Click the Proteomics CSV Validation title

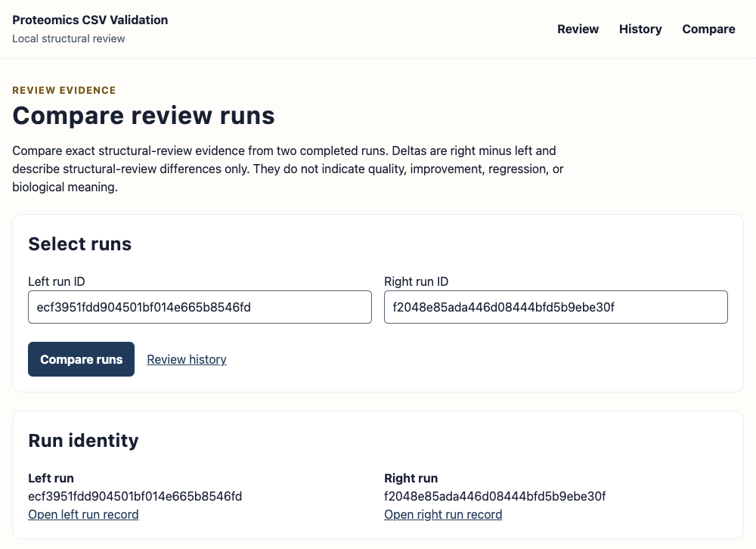pos(90,20)
